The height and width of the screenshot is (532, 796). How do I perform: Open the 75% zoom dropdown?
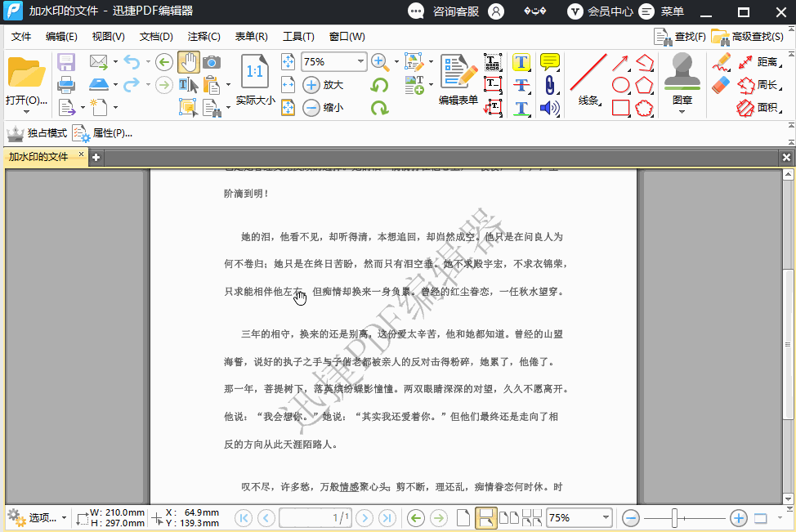360,61
